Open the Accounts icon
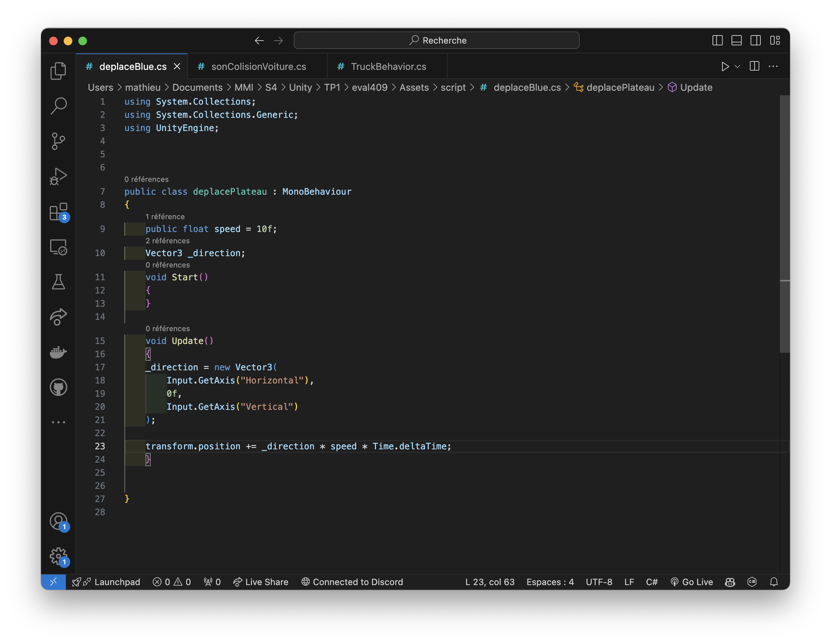831x644 pixels. tap(59, 522)
